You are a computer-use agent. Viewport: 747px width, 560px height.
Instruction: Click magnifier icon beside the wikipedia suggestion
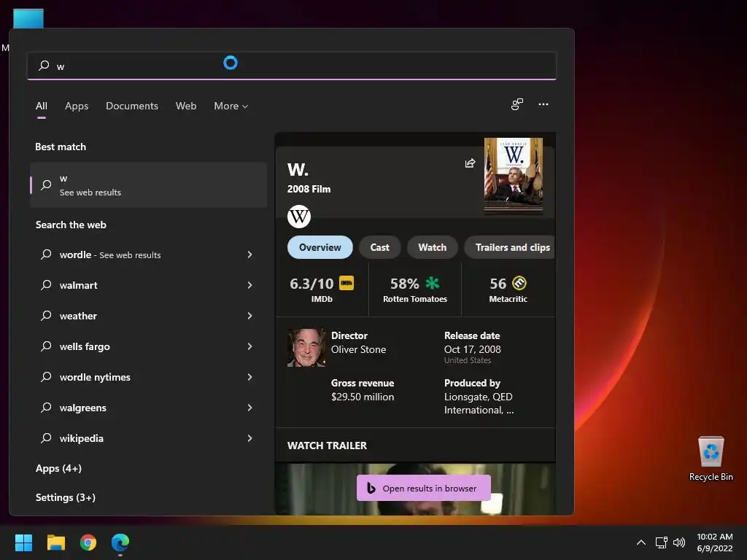click(46, 438)
